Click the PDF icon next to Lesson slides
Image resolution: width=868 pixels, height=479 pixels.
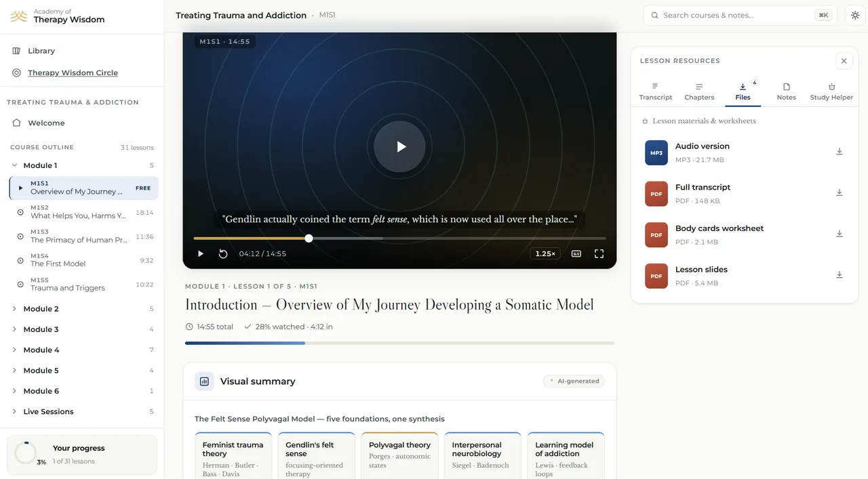[656, 276]
